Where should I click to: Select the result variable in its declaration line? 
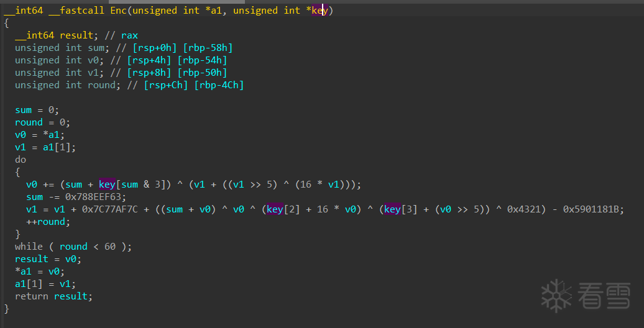point(76,35)
